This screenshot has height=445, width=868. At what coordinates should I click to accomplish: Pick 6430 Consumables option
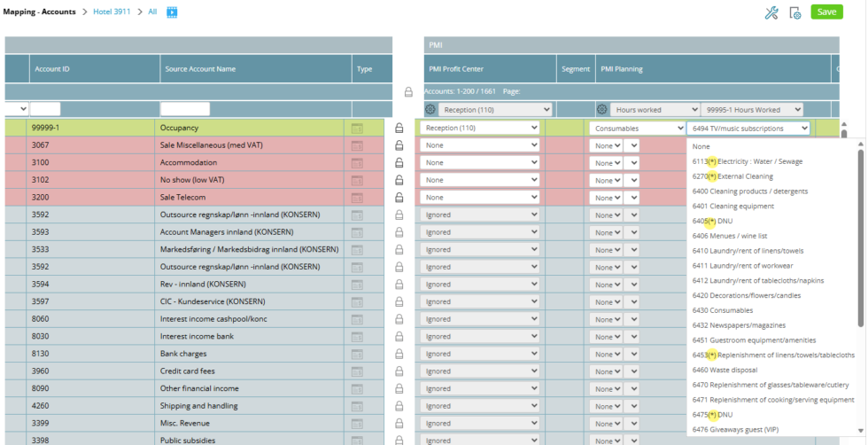[772, 310]
